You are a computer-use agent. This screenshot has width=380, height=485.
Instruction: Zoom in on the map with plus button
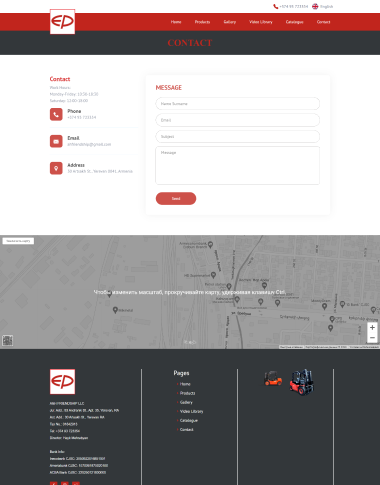coord(372,327)
